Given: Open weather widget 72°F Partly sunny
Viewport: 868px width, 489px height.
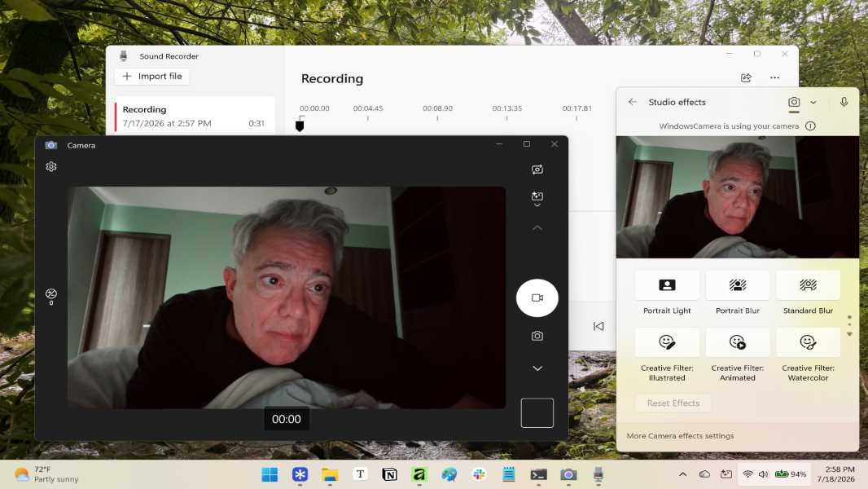Looking at the screenshot, I should tap(46, 474).
